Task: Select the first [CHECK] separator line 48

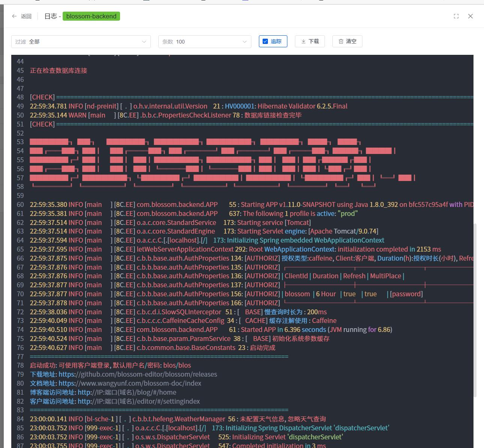Action: [x=251, y=97]
